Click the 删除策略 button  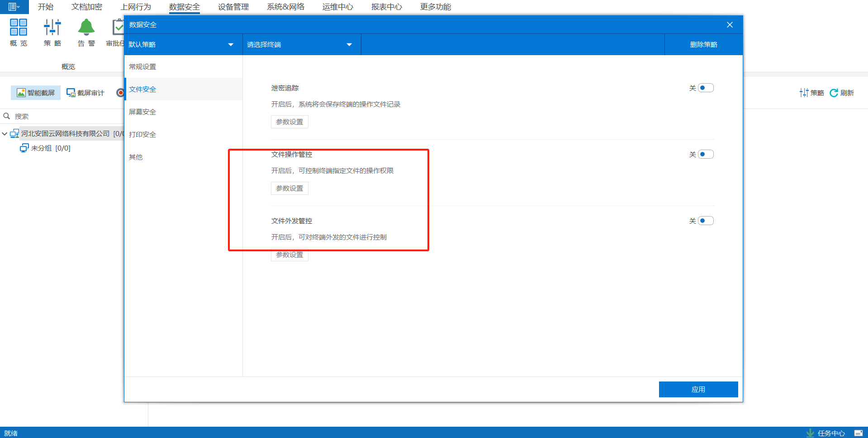704,44
